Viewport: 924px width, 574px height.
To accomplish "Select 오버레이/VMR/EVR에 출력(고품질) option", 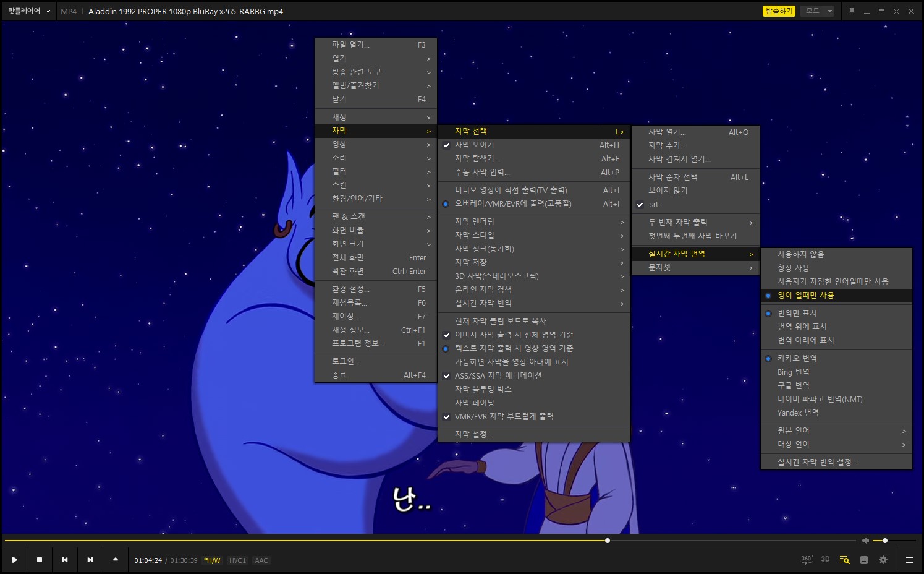I will click(x=534, y=203).
